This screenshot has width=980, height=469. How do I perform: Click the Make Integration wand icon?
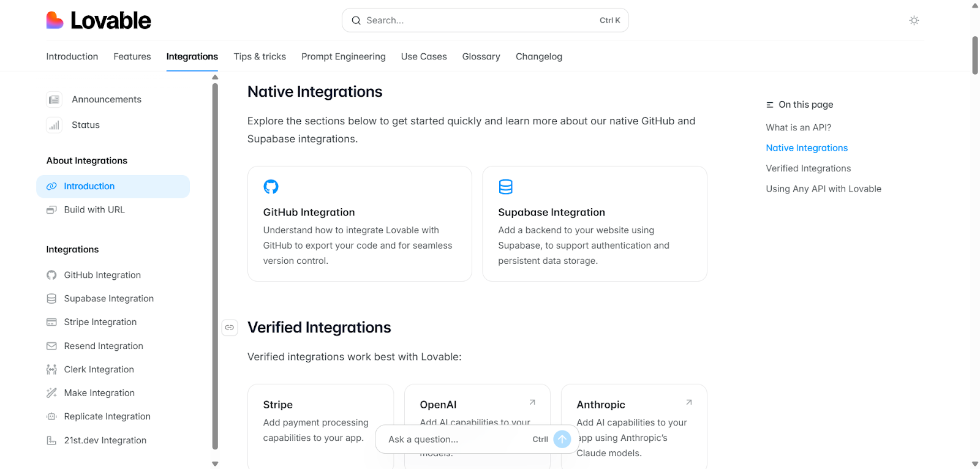point(51,393)
